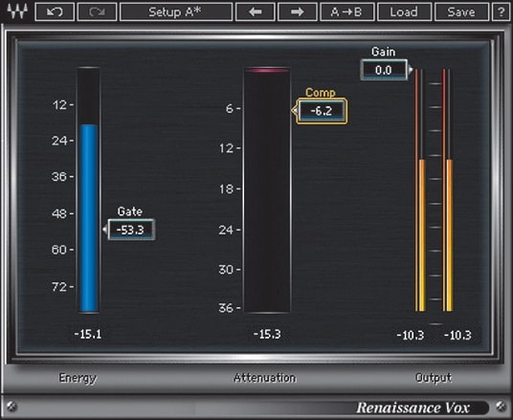The height and width of the screenshot is (420, 513).
Task: Click the Attenuation section label
Action: point(265,378)
